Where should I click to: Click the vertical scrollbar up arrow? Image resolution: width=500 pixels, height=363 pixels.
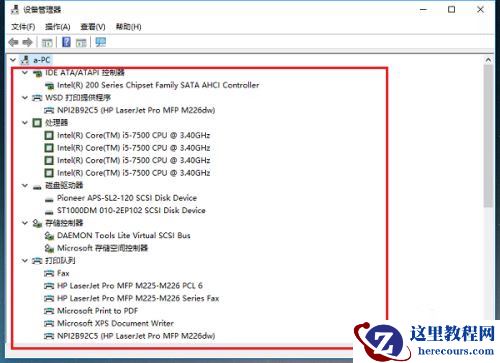488,60
